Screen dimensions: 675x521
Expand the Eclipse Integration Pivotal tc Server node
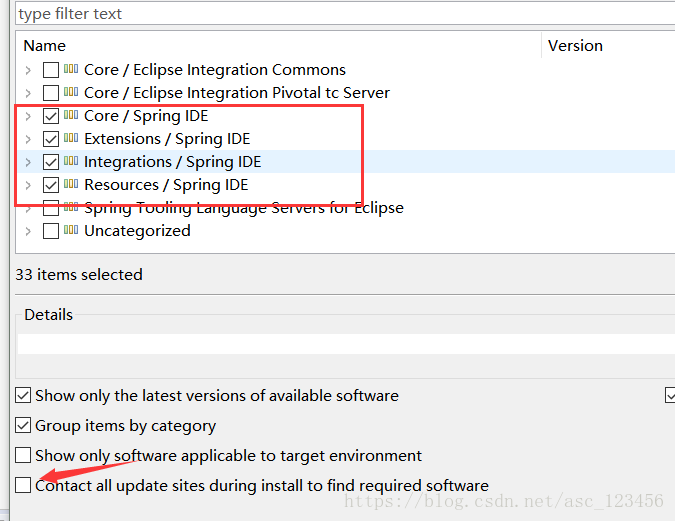28,93
